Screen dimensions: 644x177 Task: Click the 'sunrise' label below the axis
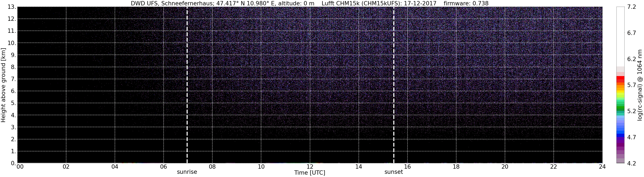[x=187, y=172]
